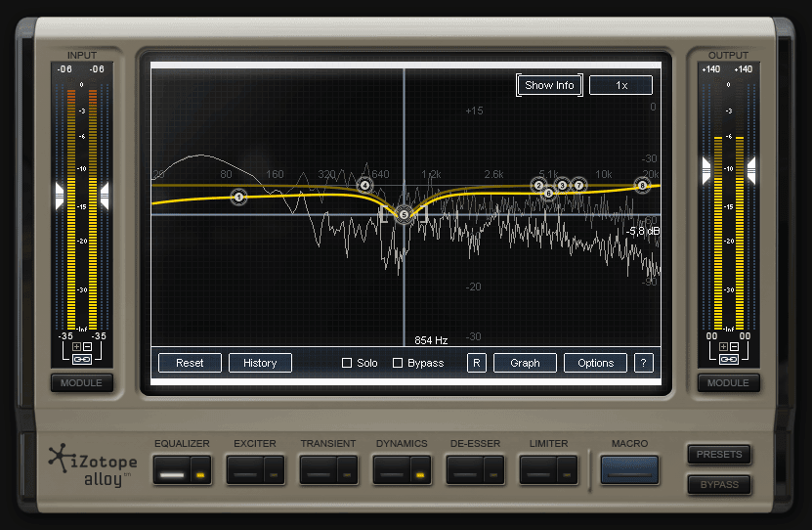Select EQ band node 4

coord(365,185)
